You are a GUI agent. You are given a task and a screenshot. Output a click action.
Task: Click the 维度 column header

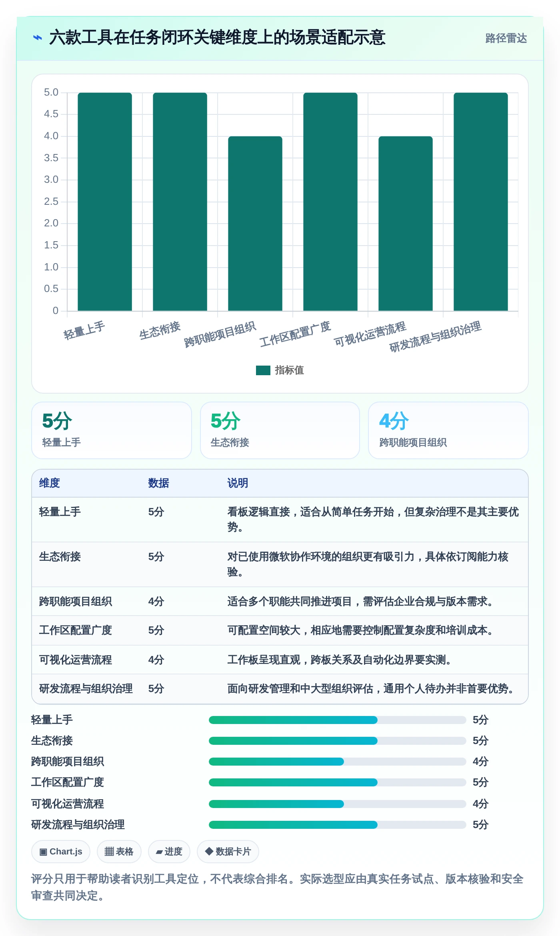(50, 483)
